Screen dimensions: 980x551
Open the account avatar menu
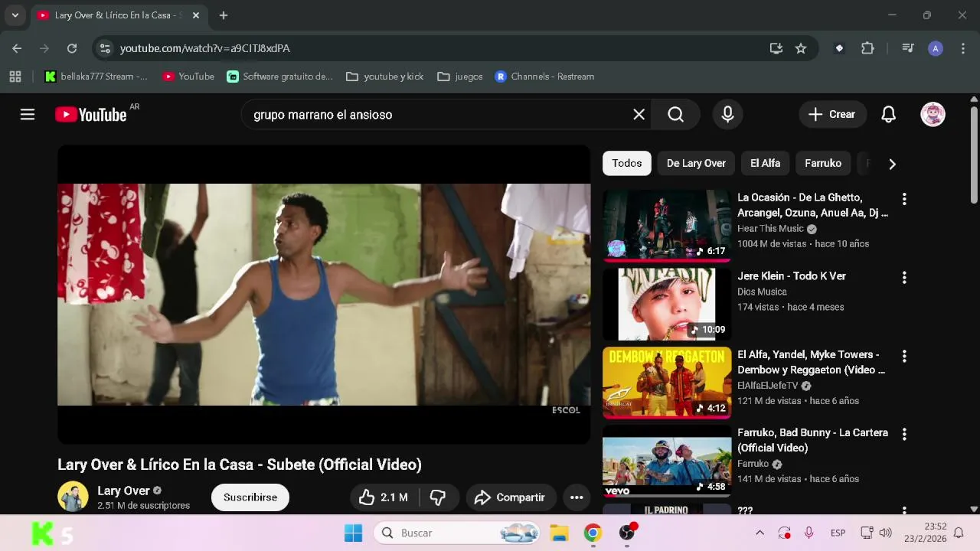coord(933,115)
